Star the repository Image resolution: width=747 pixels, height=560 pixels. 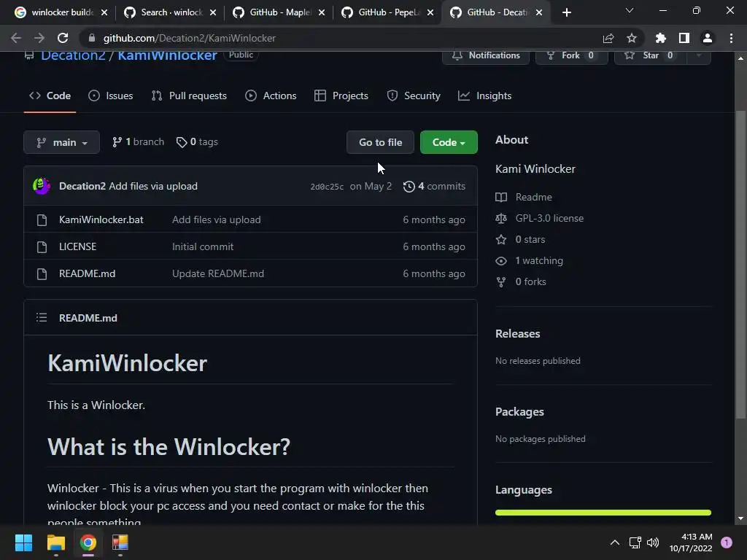(x=651, y=55)
